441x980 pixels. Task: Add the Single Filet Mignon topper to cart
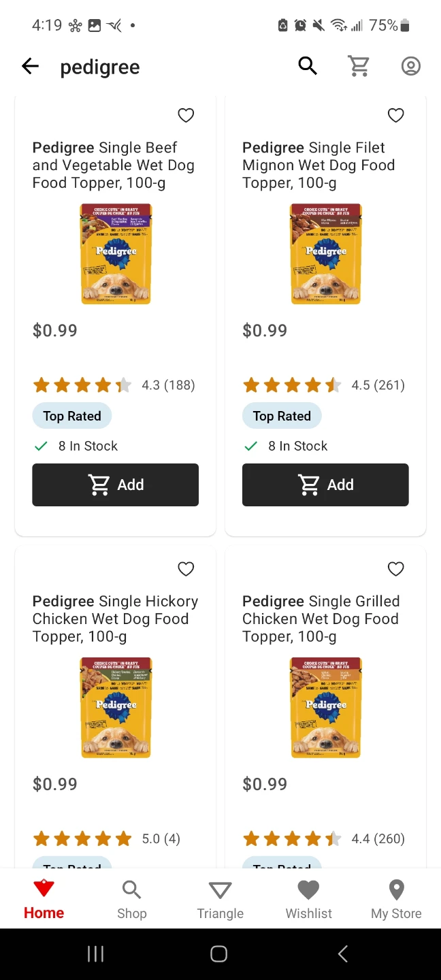click(x=325, y=485)
